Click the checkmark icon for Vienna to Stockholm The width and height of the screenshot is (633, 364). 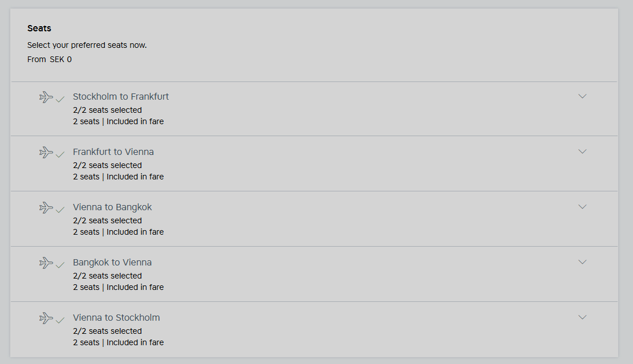pyautogui.click(x=60, y=321)
